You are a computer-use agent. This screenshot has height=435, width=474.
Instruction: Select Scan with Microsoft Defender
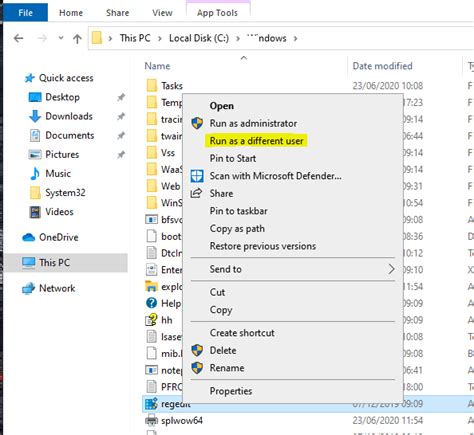(x=276, y=176)
